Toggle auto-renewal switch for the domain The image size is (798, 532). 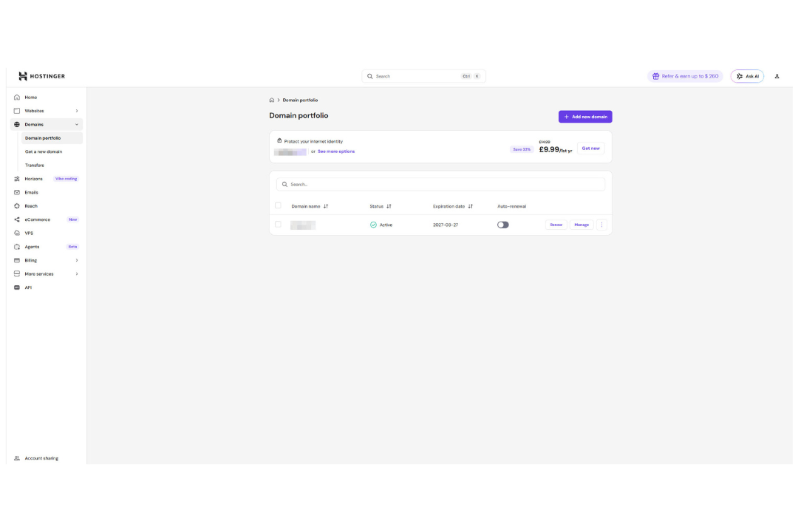pyautogui.click(x=503, y=225)
